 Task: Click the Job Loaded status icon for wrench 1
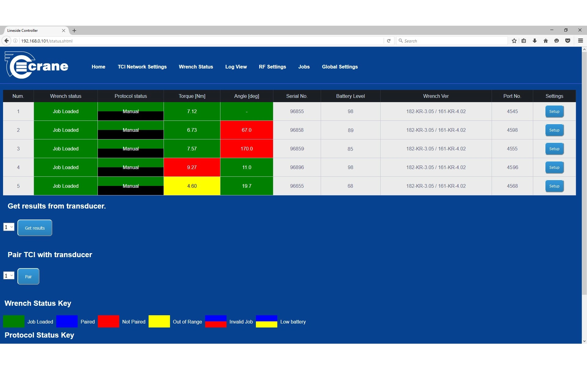pos(66,111)
